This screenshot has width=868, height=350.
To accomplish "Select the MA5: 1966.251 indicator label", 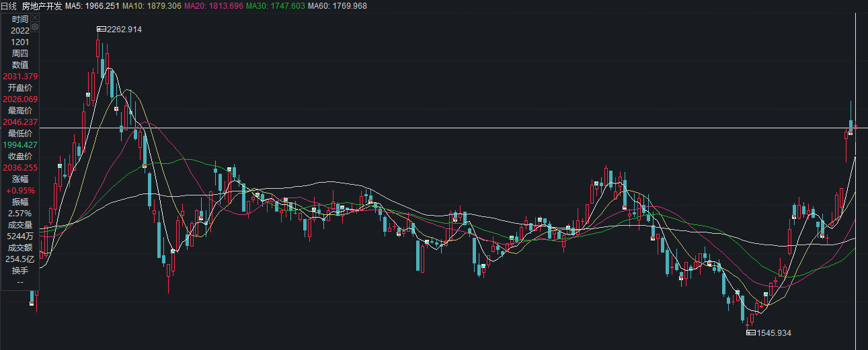I will pos(91,5).
